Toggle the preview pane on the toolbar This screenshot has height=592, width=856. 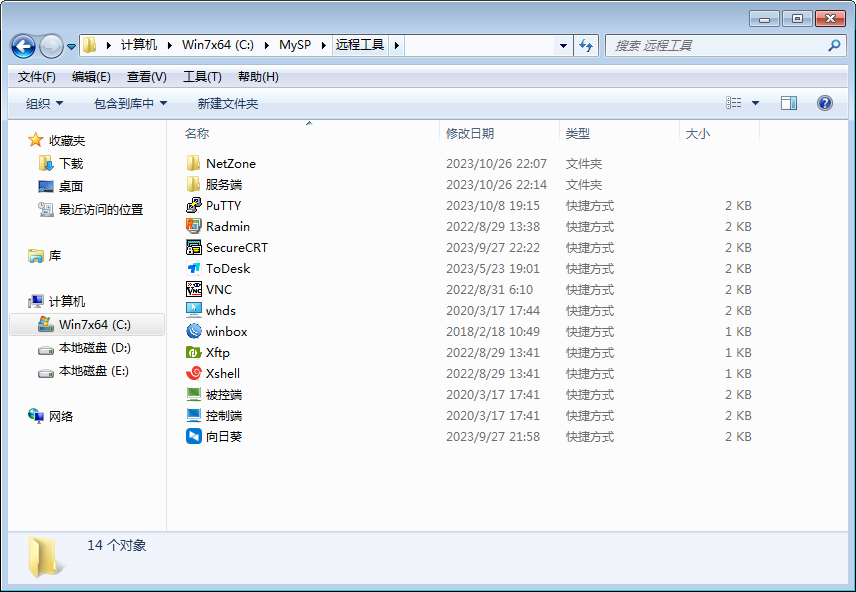click(x=788, y=102)
